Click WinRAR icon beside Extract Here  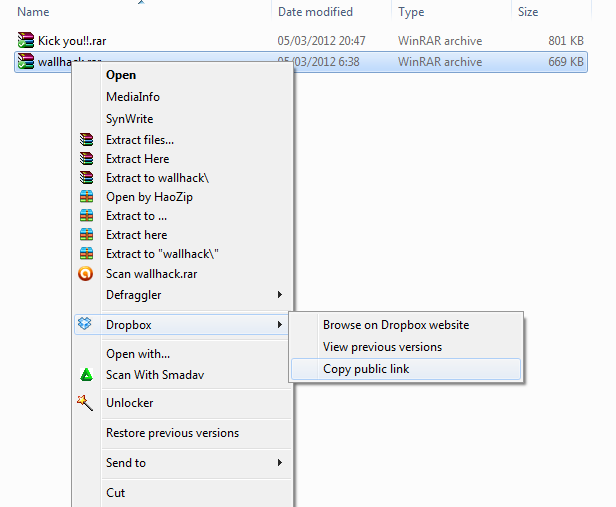pos(86,159)
